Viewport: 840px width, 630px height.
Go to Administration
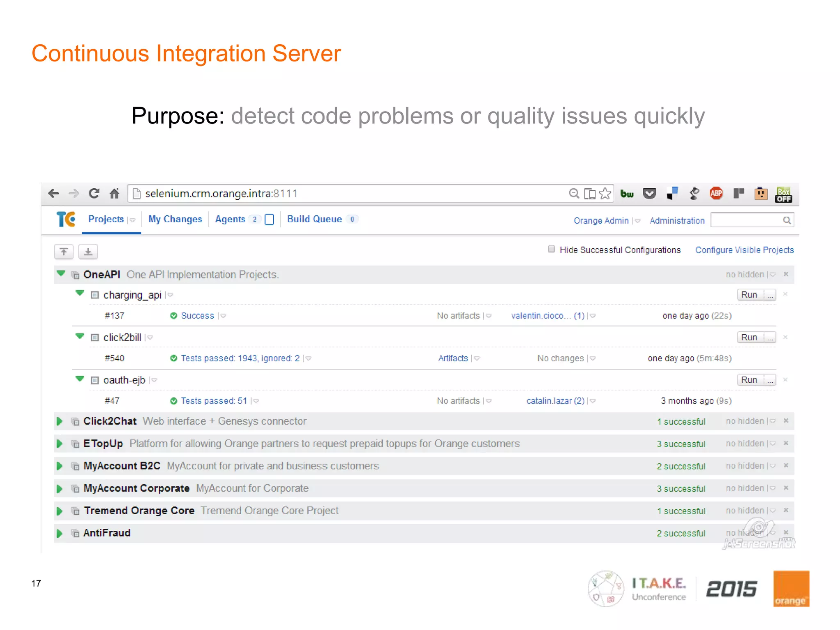(x=677, y=221)
